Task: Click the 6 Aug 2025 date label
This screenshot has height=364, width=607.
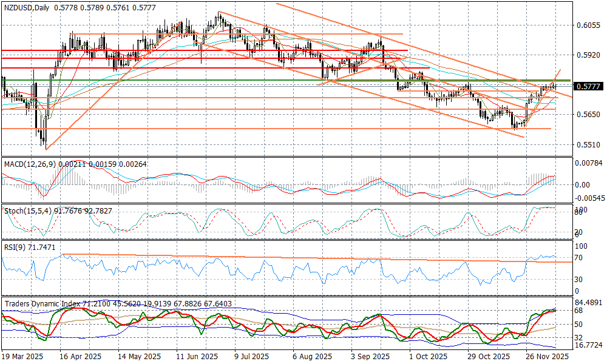Action: pyautogui.click(x=312, y=357)
